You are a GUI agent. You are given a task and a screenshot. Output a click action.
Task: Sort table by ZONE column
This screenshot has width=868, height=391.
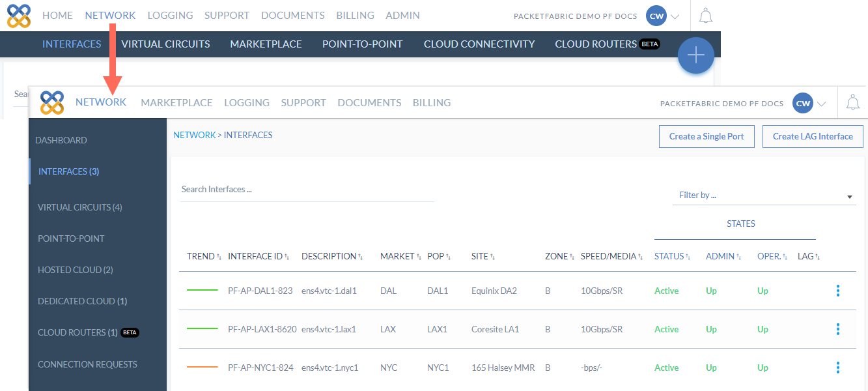560,256
